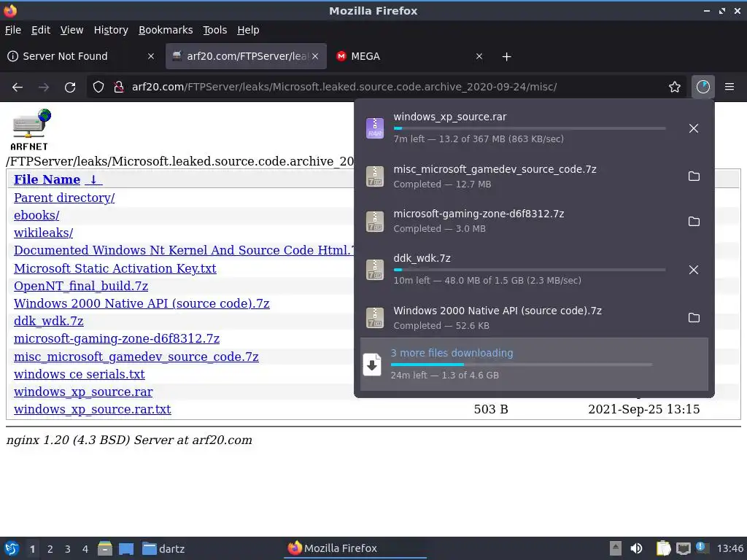Click windows_xp_source.rar file icon in downloads
This screenshot has width=747, height=560.
[375, 128]
